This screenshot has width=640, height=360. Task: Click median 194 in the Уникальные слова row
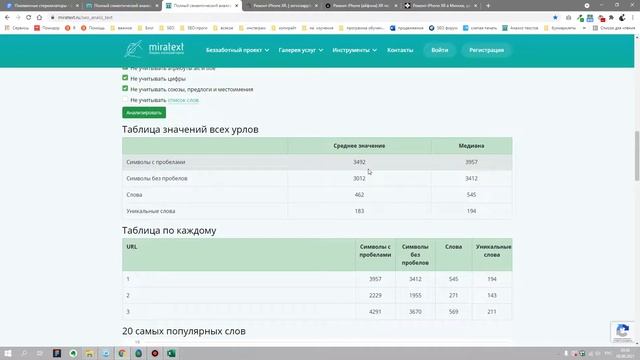click(x=471, y=211)
